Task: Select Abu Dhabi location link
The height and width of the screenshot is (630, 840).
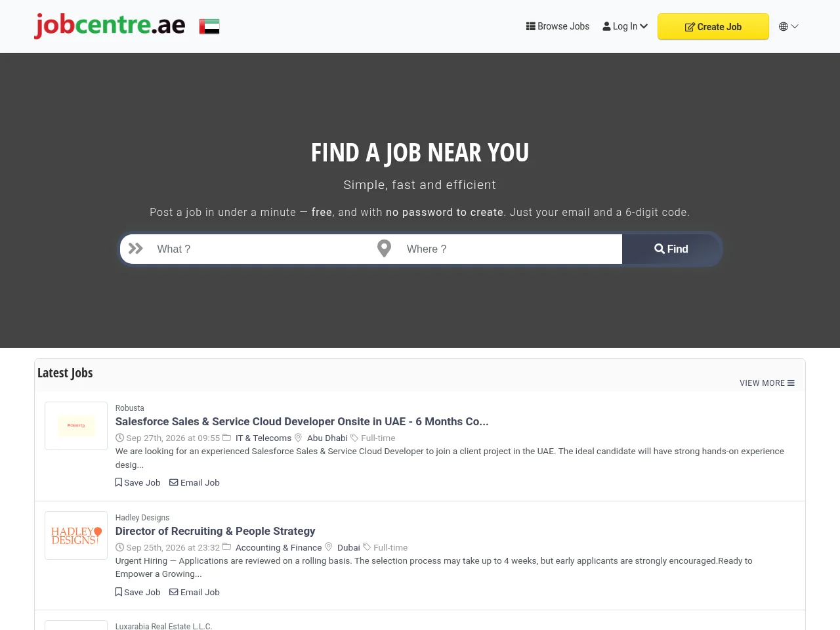Action: (327, 438)
